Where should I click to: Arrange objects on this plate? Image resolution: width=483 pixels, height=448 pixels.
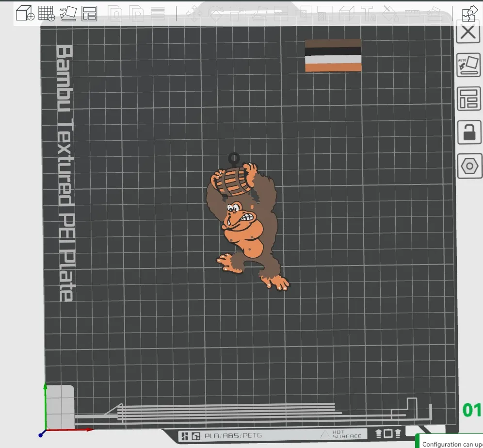tap(469, 99)
